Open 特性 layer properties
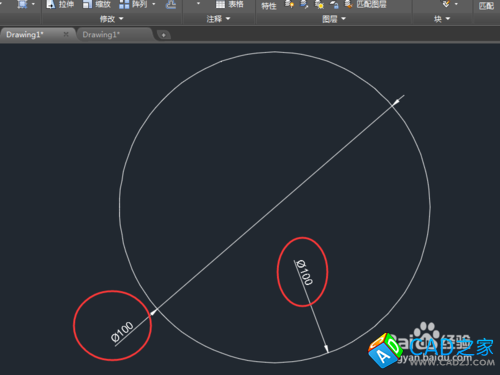500x375 pixels. [269, 6]
